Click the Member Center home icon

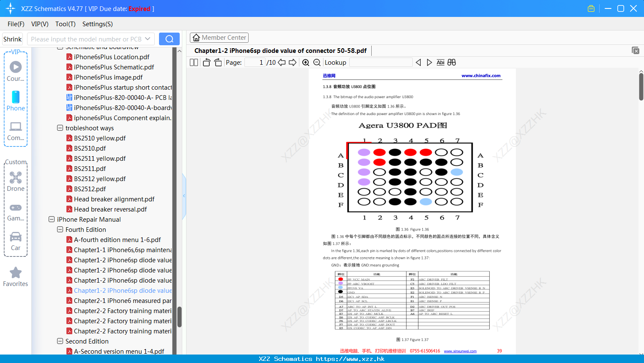[196, 38]
